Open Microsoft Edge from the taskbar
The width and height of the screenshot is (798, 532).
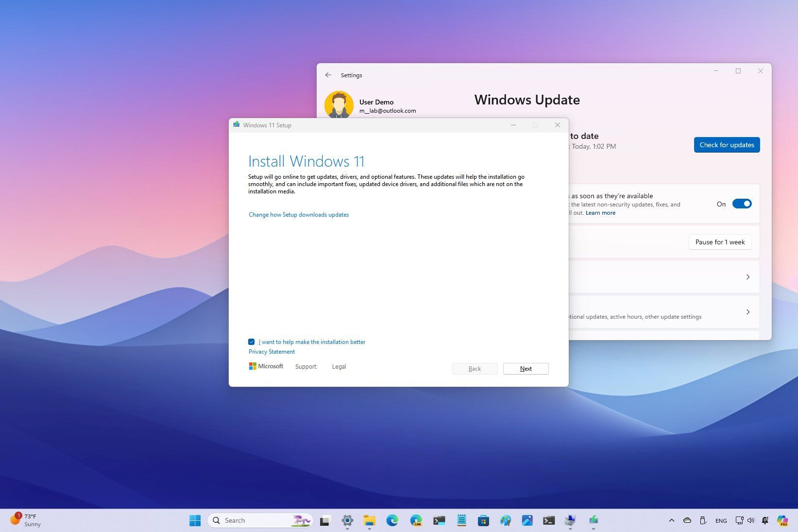tap(392, 520)
